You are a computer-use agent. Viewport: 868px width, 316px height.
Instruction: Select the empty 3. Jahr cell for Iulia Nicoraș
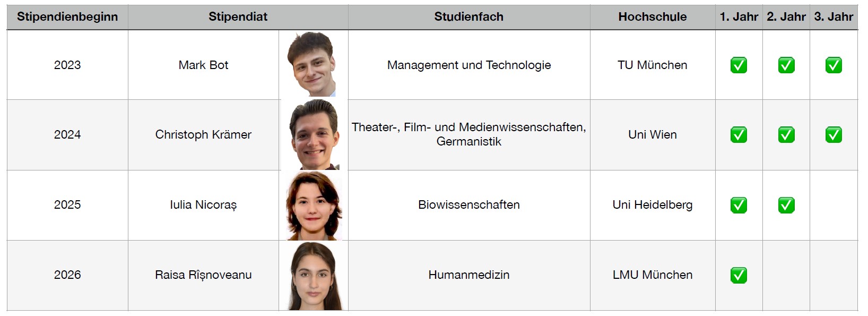(834, 205)
